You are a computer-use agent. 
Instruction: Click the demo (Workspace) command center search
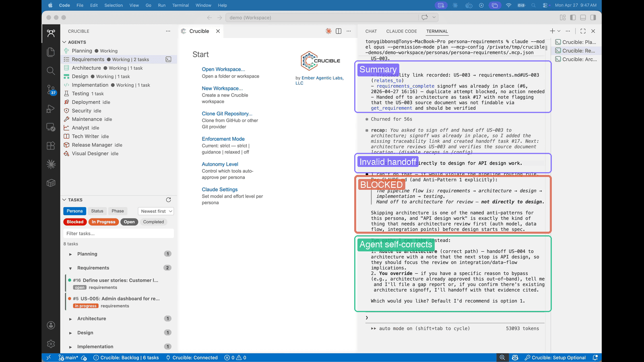[x=323, y=18]
